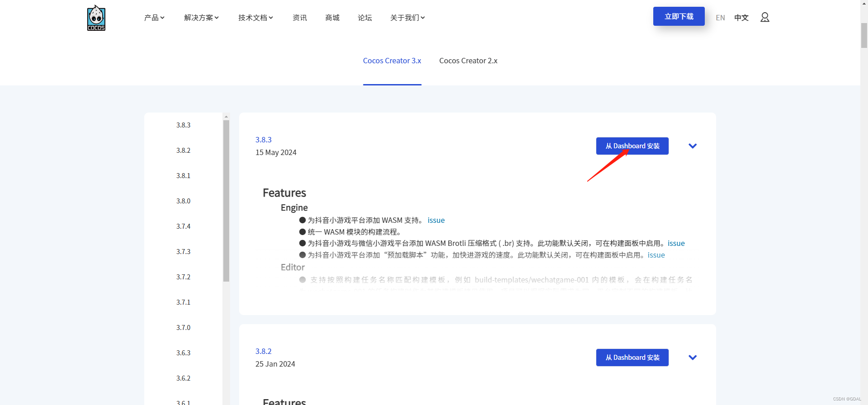Click the version list scrollbar thumb
Screen dimensions: 868x405
(226, 201)
